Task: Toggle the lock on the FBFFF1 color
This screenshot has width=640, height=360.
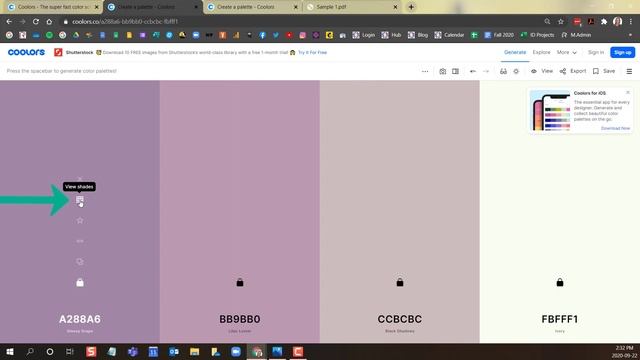Action: tap(560, 282)
